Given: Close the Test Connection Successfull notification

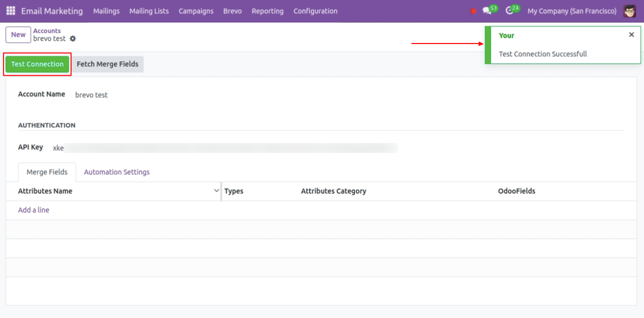Looking at the screenshot, I should coord(631,35).
